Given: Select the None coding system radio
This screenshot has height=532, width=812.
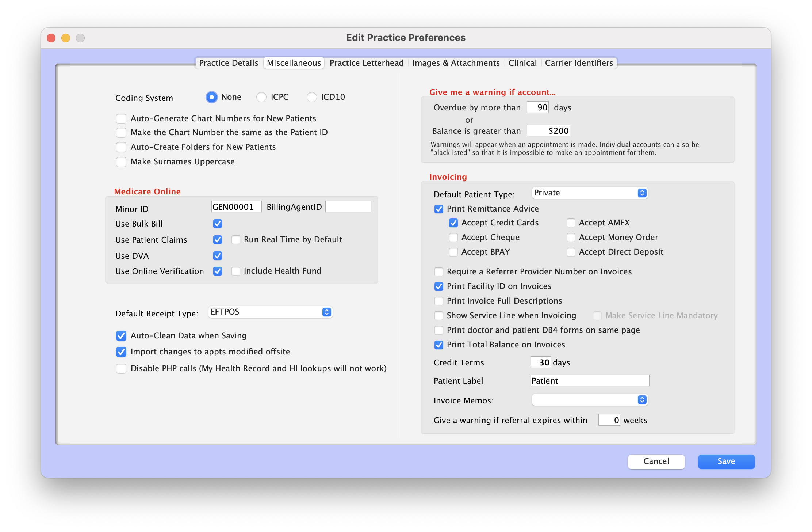Looking at the screenshot, I should click(x=212, y=97).
